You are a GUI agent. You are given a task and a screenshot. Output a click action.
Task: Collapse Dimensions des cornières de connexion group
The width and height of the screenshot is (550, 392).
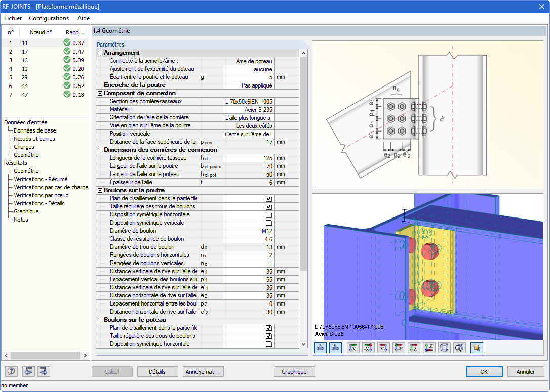pyautogui.click(x=100, y=150)
